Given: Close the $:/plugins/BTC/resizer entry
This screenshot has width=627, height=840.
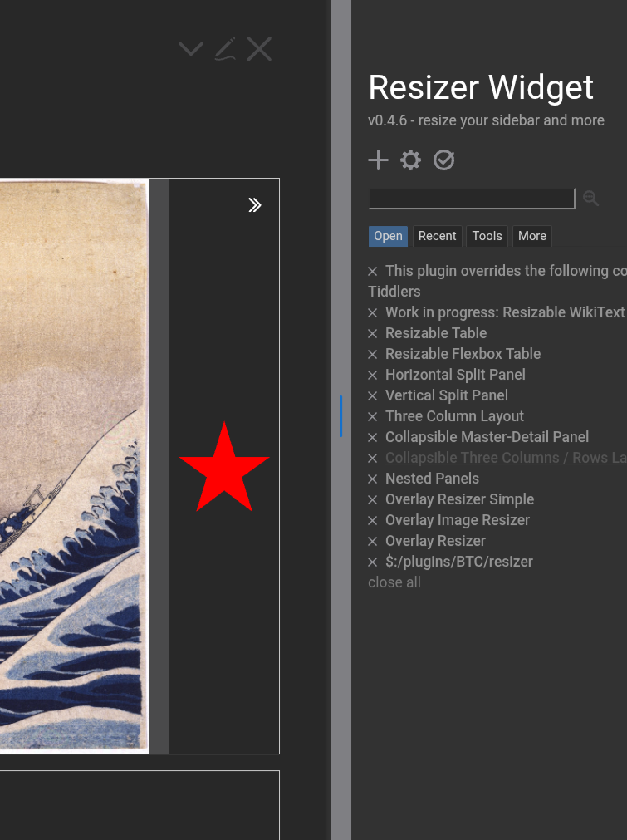Looking at the screenshot, I should [373, 562].
